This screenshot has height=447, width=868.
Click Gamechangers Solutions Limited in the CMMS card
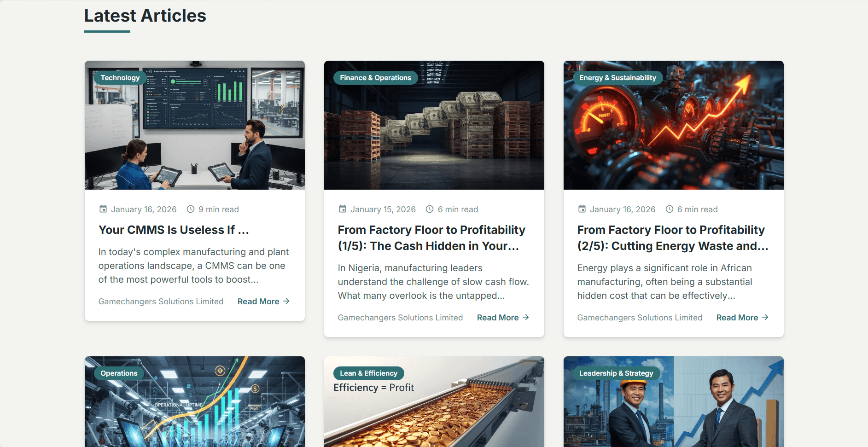(161, 302)
